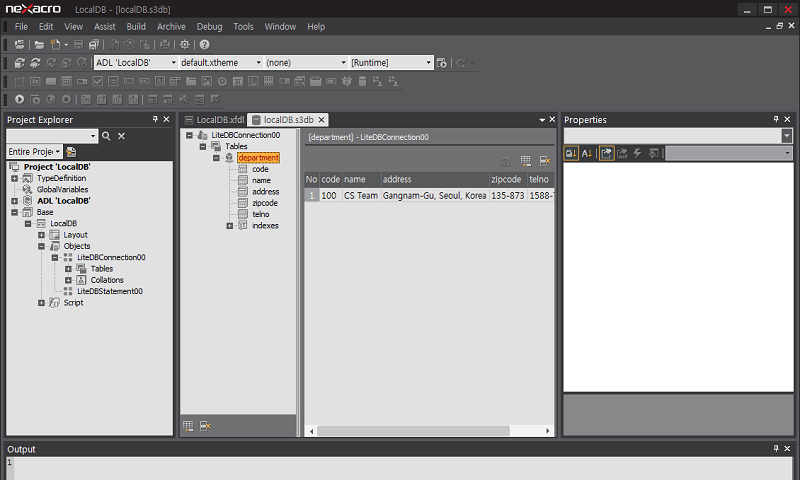Click the Print toolbar icon
This screenshot has width=800, height=480.
coord(165,45)
